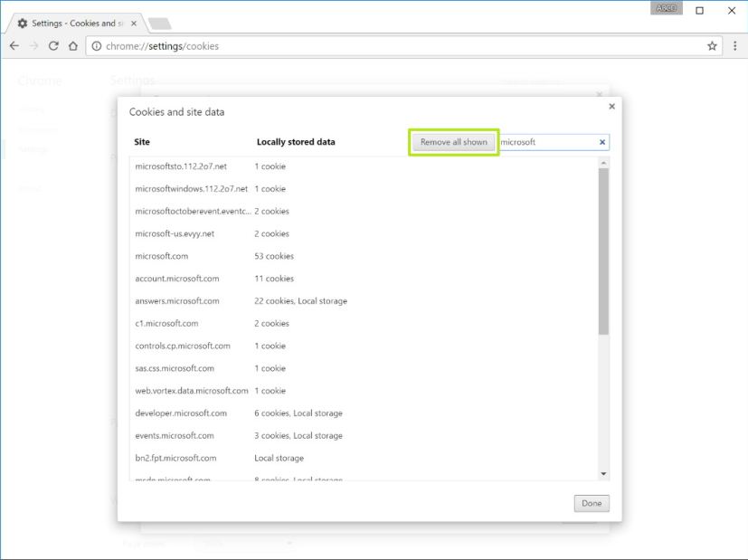Screen dimensions: 748x560
Task: Select the microsoftoctoberevent.eventc... row
Action: click(364, 212)
